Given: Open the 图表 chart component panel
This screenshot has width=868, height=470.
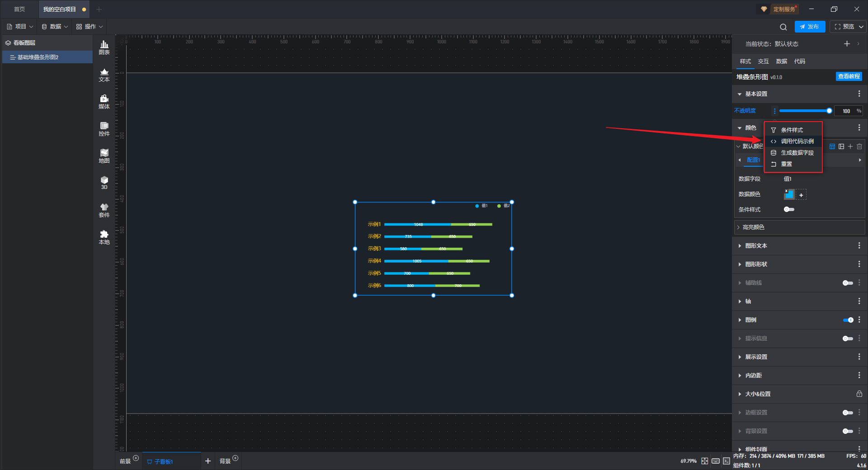Looking at the screenshot, I should point(104,47).
